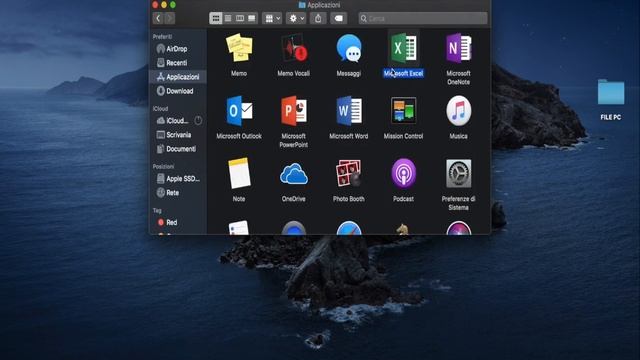Open the Note app icon
Image resolution: width=640 pixels, height=360 pixels.
(239, 173)
